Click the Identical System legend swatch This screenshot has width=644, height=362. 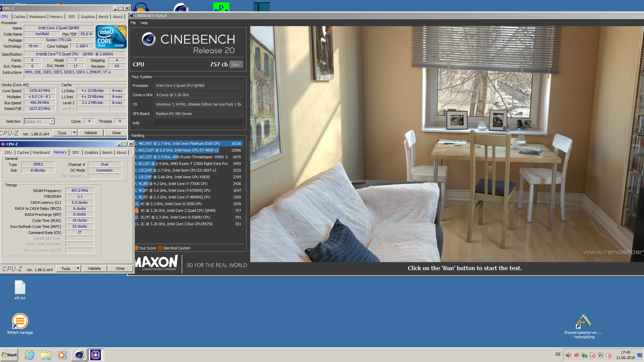(x=160, y=248)
